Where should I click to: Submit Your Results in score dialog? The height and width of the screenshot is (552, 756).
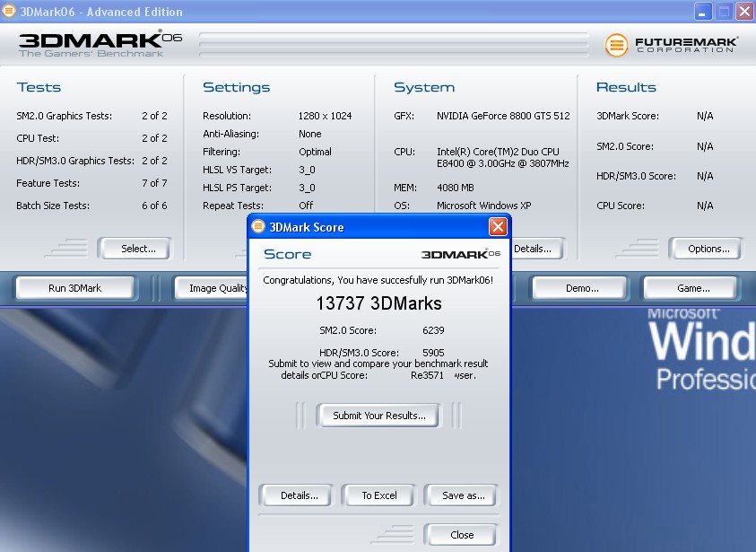coord(378,416)
